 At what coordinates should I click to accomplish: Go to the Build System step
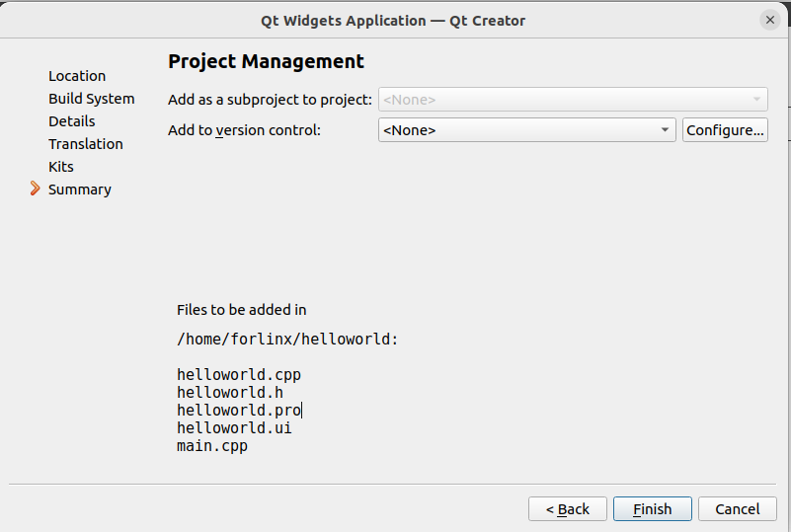tap(92, 99)
